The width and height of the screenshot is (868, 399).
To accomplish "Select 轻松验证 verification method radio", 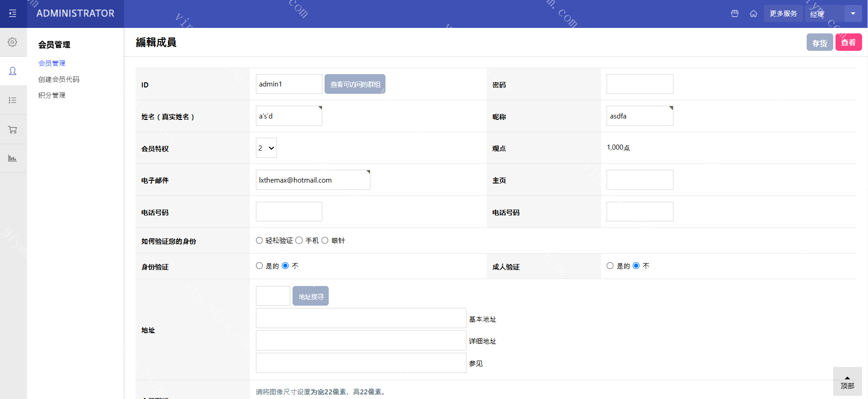I will click(x=260, y=241).
